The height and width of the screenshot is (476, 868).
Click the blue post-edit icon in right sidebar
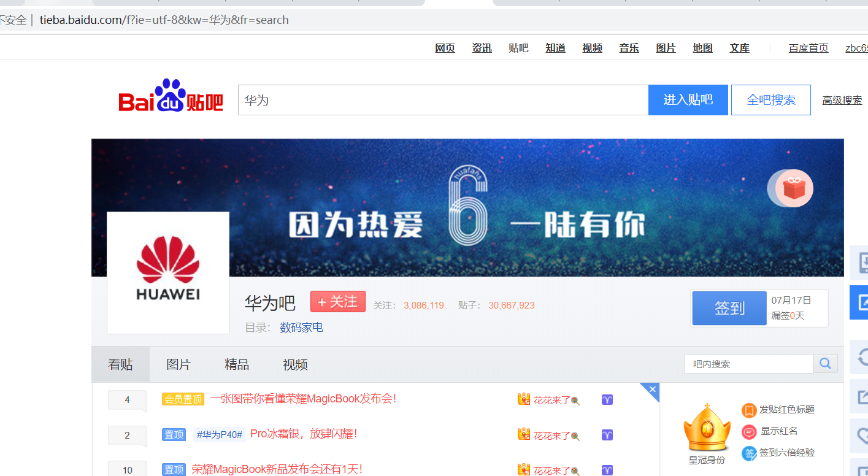(860, 302)
